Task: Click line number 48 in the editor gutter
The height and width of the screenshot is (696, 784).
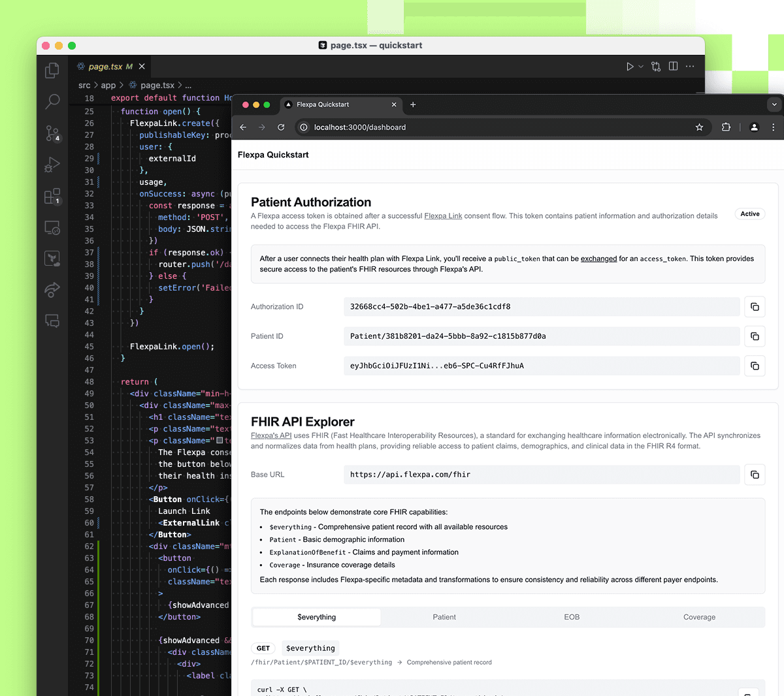Action: point(89,382)
